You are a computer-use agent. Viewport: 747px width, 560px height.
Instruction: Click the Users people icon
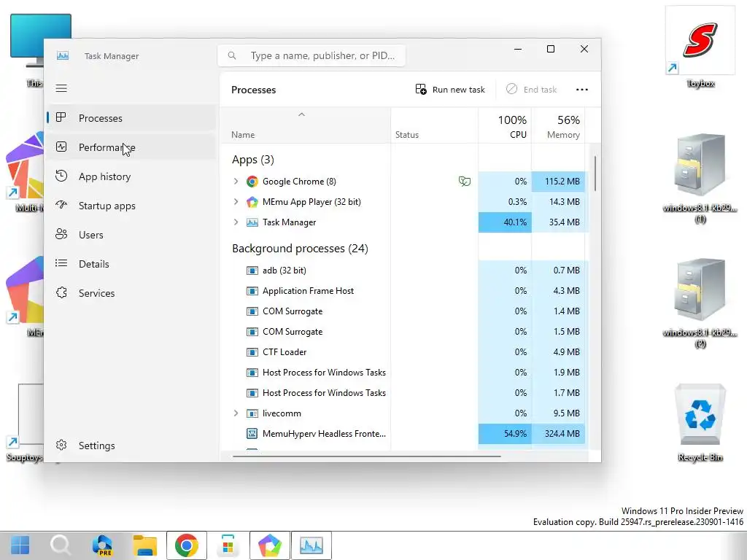click(61, 234)
